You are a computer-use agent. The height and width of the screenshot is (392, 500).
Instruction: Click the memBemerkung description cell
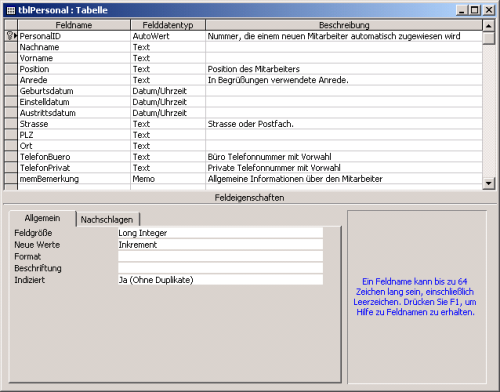344,179
